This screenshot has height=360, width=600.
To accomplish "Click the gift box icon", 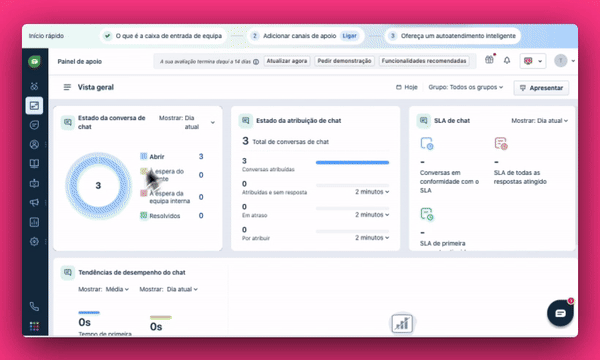I will 489,60.
